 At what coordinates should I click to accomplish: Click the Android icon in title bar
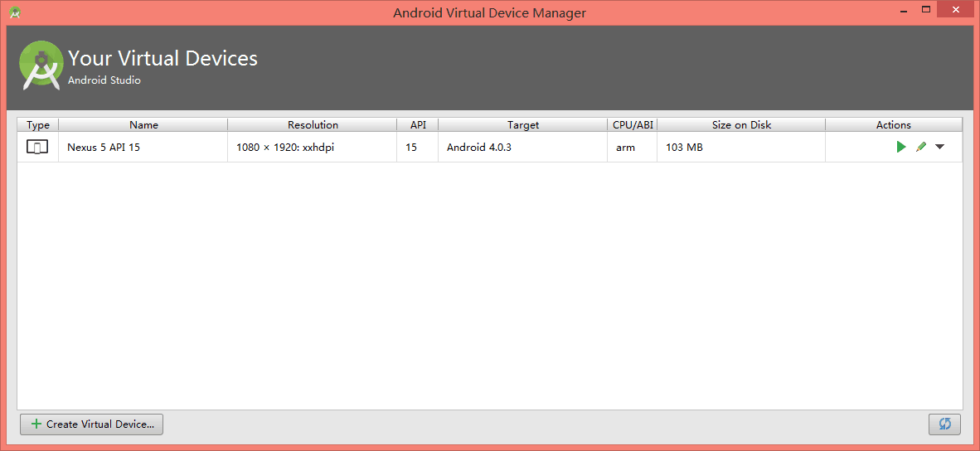click(16, 12)
